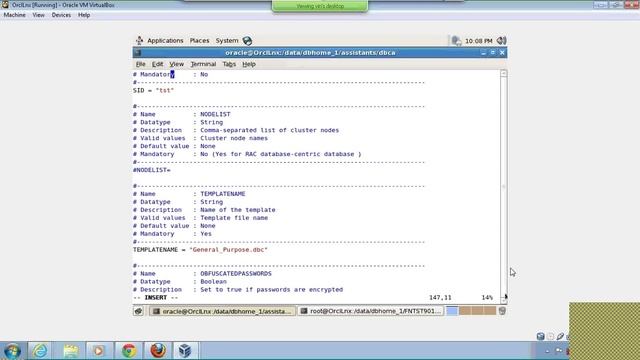The width and height of the screenshot is (640, 360).
Task: Launch Internet Explorer from taskbar
Action: click(x=40, y=351)
